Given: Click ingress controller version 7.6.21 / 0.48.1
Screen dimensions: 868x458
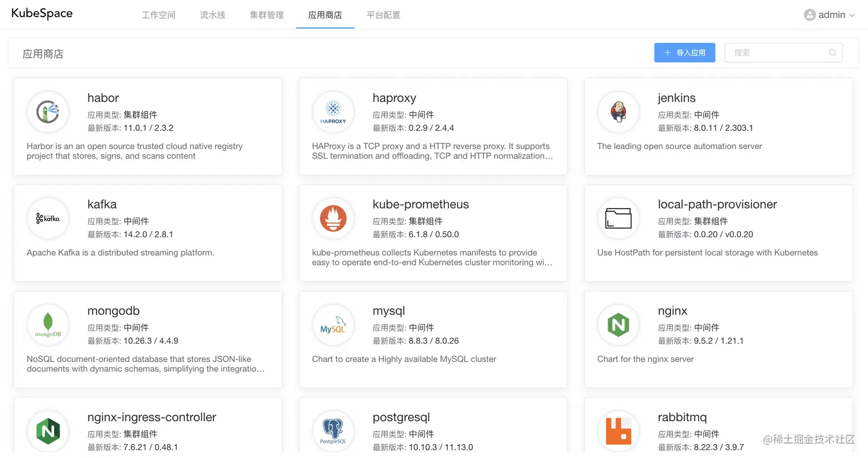Looking at the screenshot, I should [150, 447].
